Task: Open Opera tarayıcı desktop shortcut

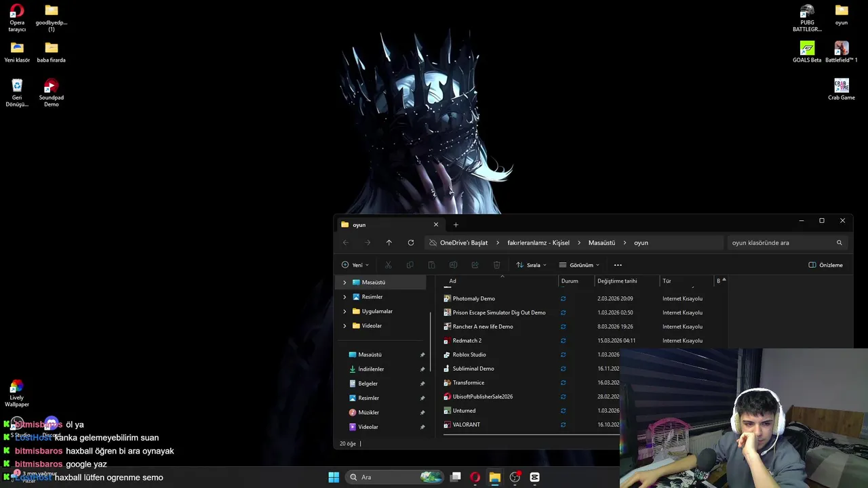Action: (17, 18)
